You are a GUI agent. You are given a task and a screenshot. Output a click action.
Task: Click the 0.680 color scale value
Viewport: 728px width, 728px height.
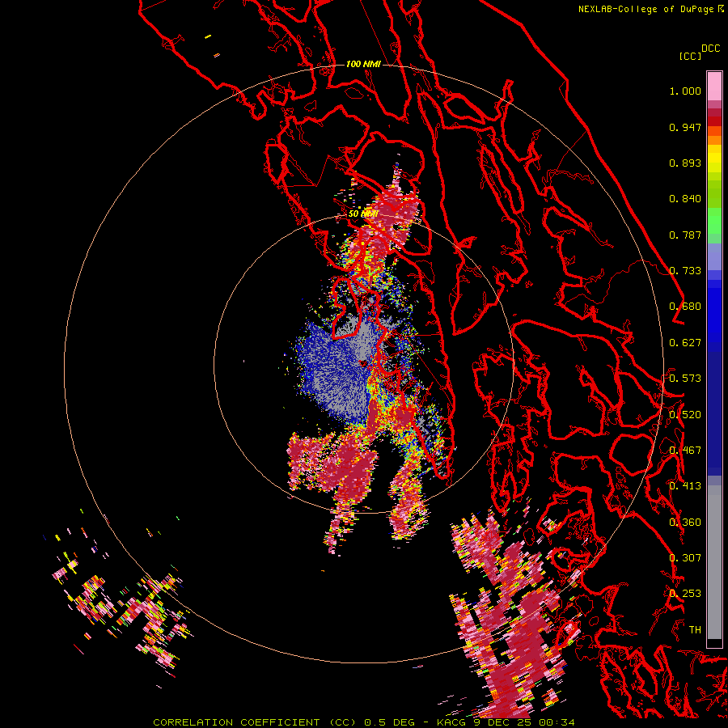coord(685,307)
